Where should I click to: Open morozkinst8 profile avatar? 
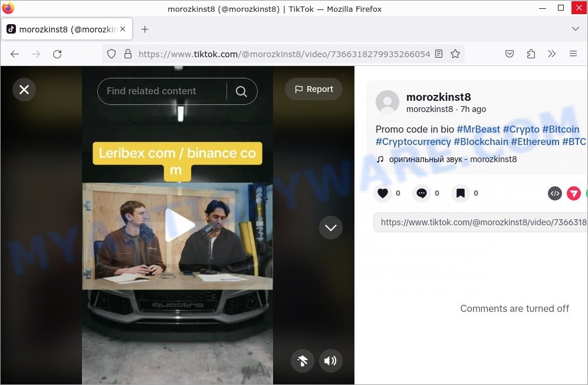[387, 102]
